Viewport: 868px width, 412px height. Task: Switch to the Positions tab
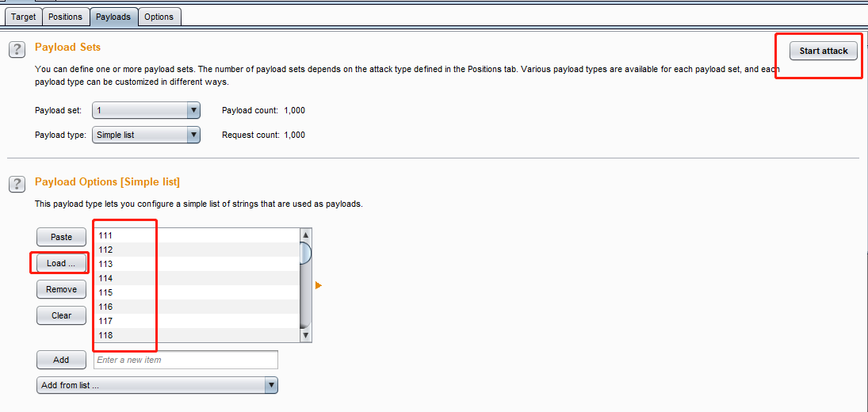(x=65, y=17)
